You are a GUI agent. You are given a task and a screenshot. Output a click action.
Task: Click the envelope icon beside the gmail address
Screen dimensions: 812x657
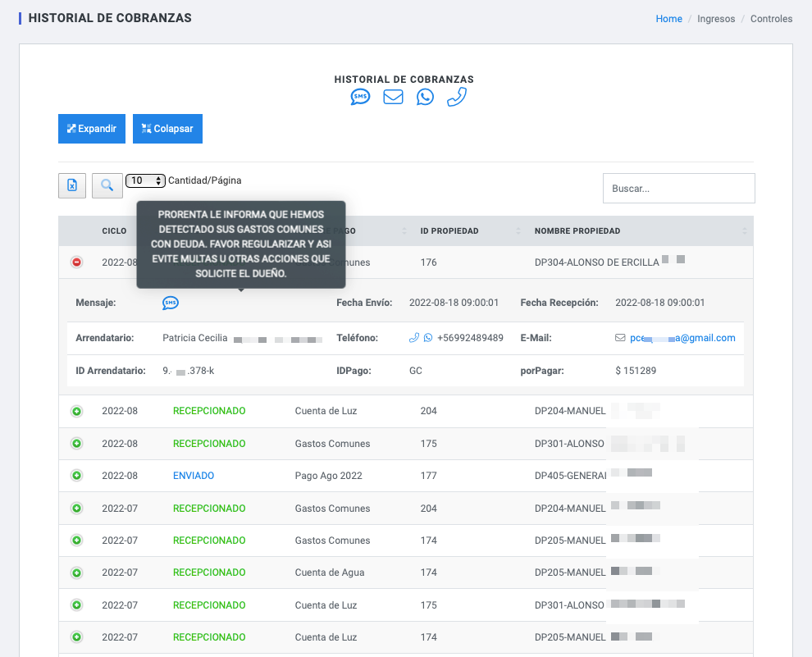[x=620, y=338]
